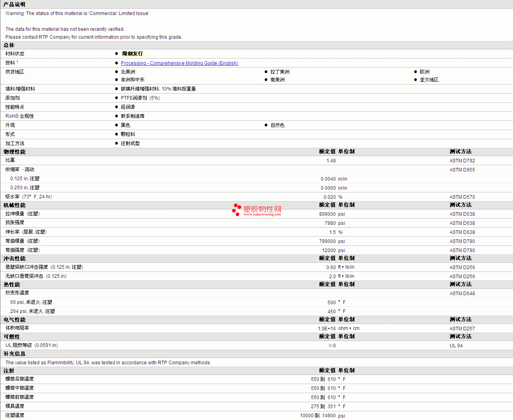Select the flexural modulus value 799000
The image size is (513, 420).
[327, 241]
